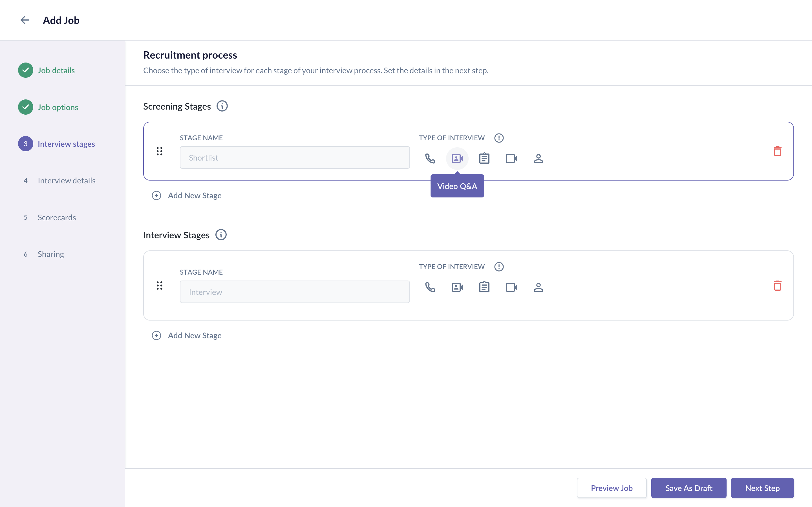
Task: Delete the Shortlist screening stage
Action: tap(777, 151)
